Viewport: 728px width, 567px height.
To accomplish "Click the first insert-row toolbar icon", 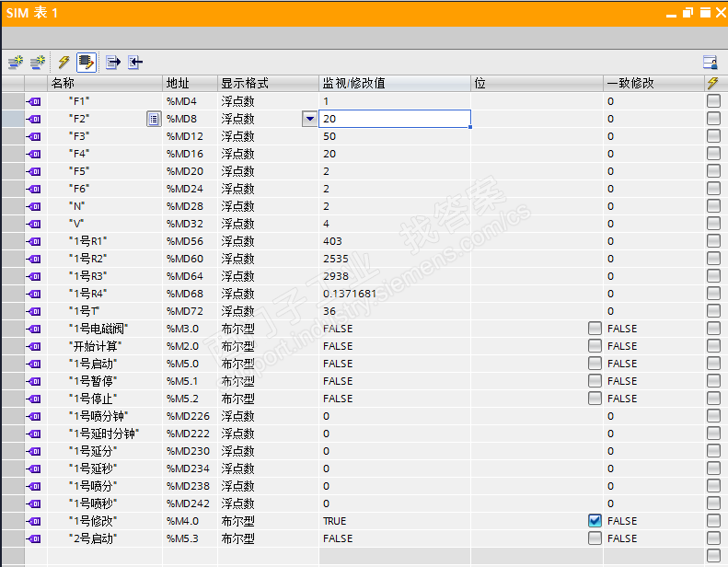I will (x=16, y=62).
